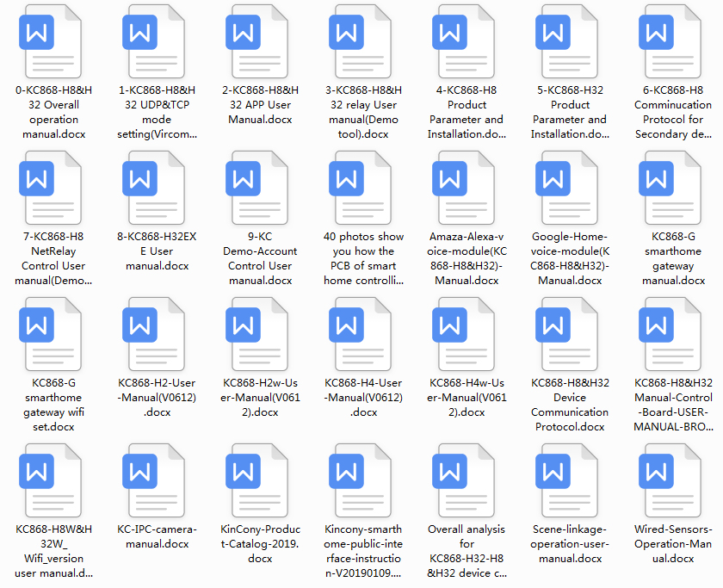Select the 2-KC868-H8&H32 APP User Manual icon
Image resolution: width=723 pixels, height=588 pixels.
260,40
